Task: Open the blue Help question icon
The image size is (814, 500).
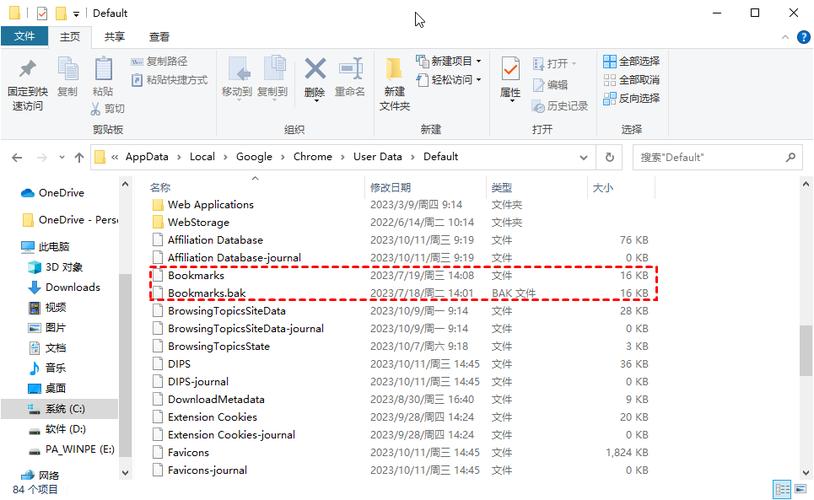Action: coord(803,37)
